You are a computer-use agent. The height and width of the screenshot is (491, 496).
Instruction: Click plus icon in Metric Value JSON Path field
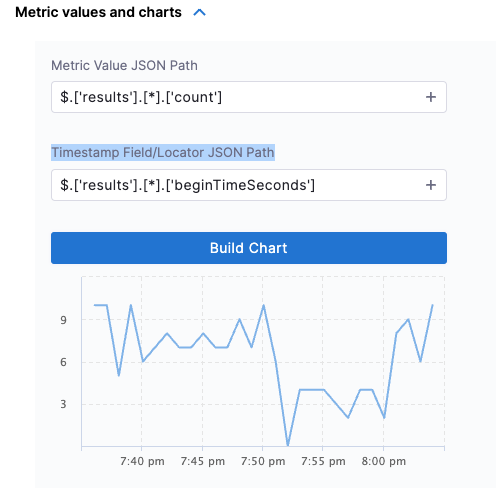(431, 97)
